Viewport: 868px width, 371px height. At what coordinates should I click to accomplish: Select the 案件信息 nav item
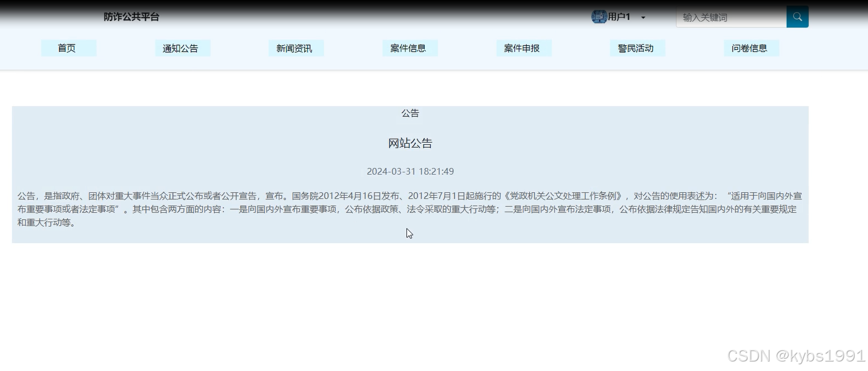[410, 48]
